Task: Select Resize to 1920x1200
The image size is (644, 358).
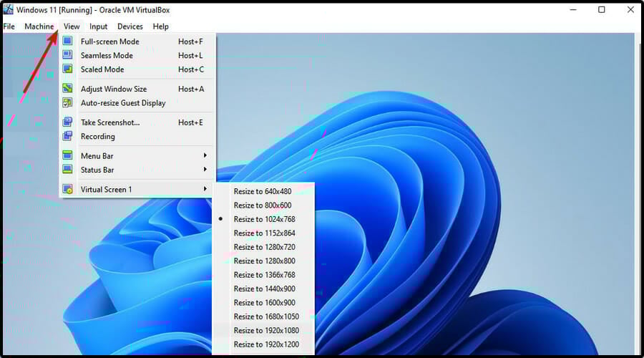Action: point(263,345)
